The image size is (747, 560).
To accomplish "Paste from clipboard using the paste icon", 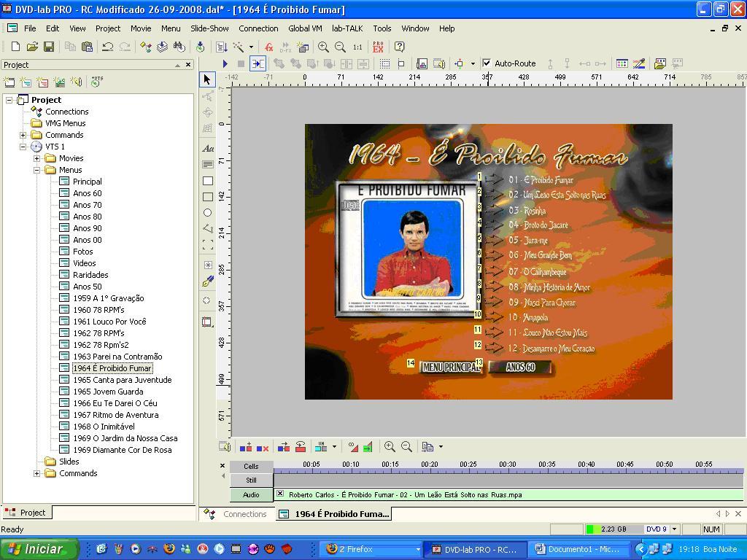I will coord(87,47).
